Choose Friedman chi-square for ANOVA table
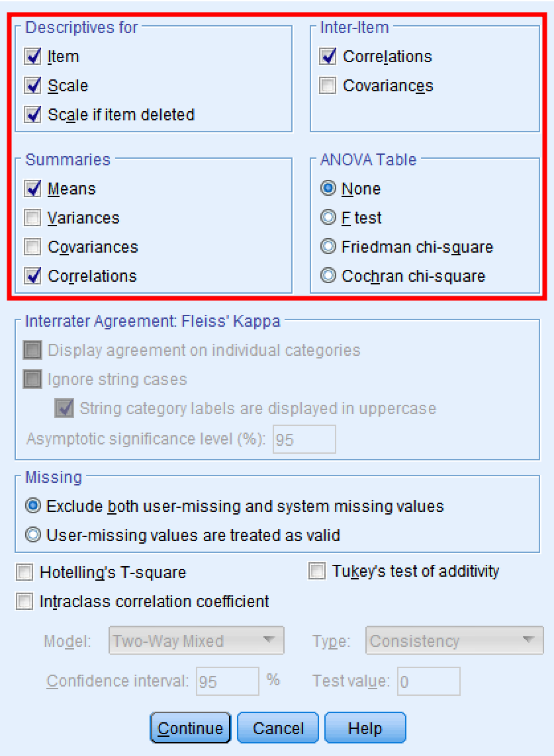 coord(328,247)
